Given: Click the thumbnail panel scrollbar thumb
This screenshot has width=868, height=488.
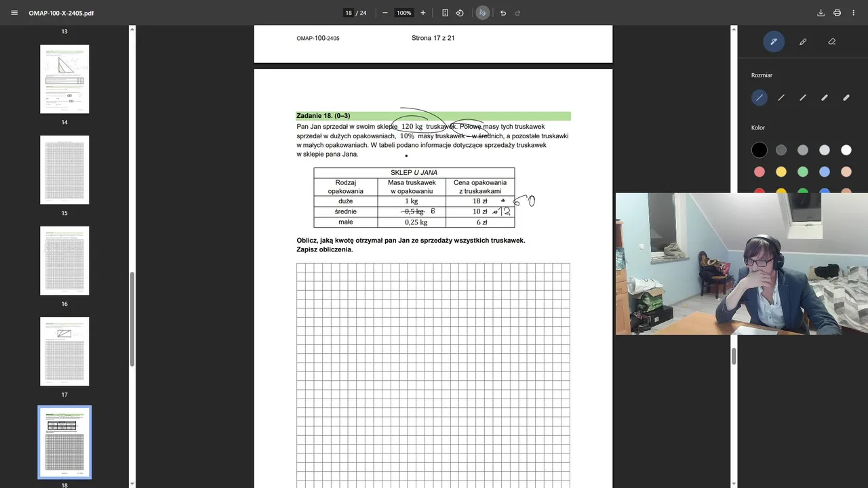Looking at the screenshot, I should click(132, 319).
